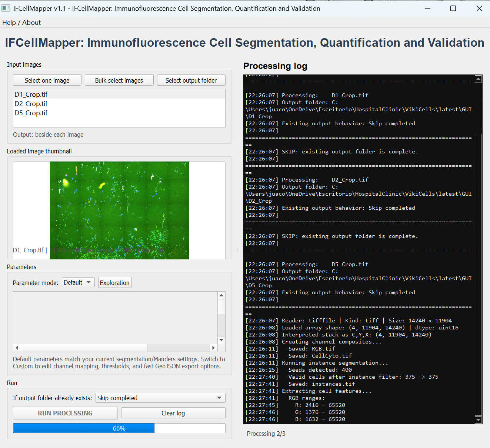Open the Skip completed output behavior dropdown
This screenshot has height=448, width=490.
(160, 398)
